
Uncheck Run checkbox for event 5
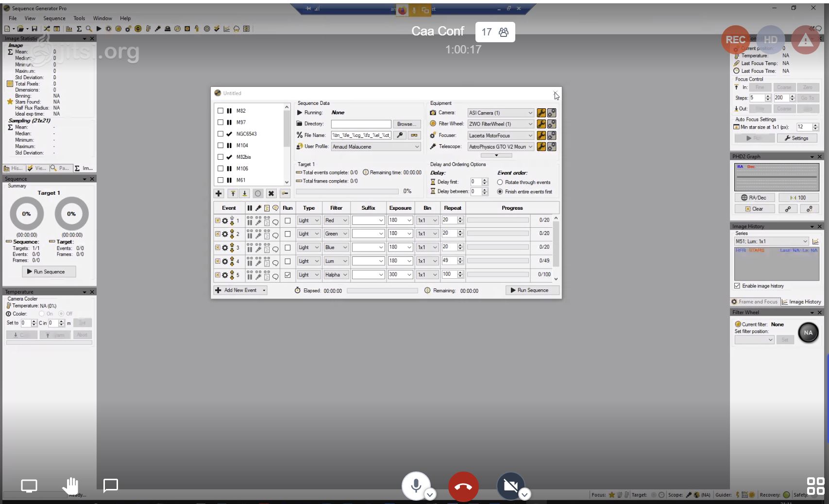coord(288,275)
